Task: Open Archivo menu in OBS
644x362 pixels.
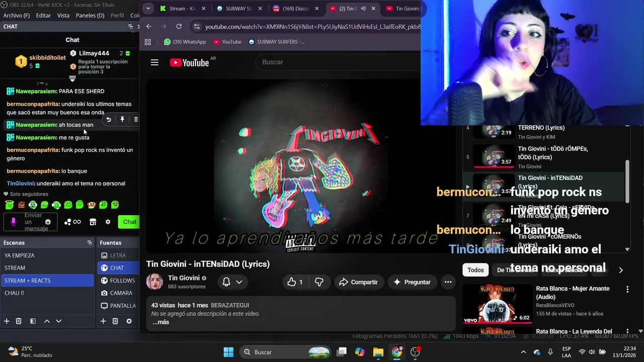Action: click(17, 16)
